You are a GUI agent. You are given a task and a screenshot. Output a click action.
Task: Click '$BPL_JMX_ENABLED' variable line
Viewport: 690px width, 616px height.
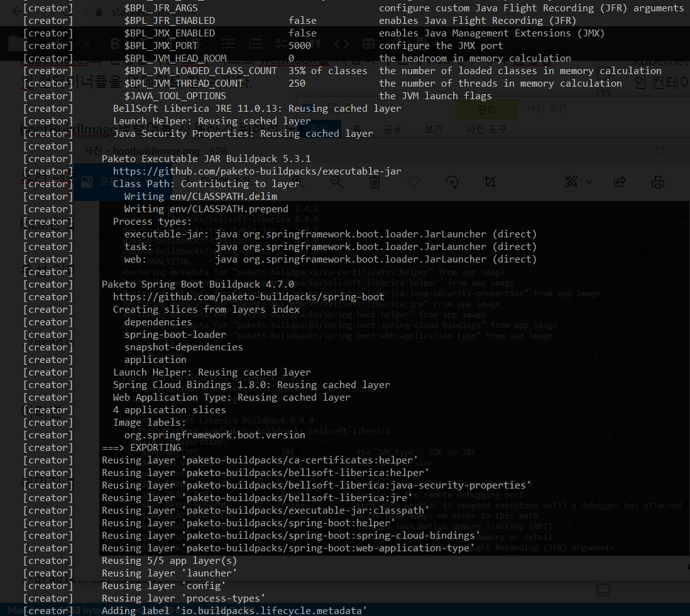coord(170,33)
